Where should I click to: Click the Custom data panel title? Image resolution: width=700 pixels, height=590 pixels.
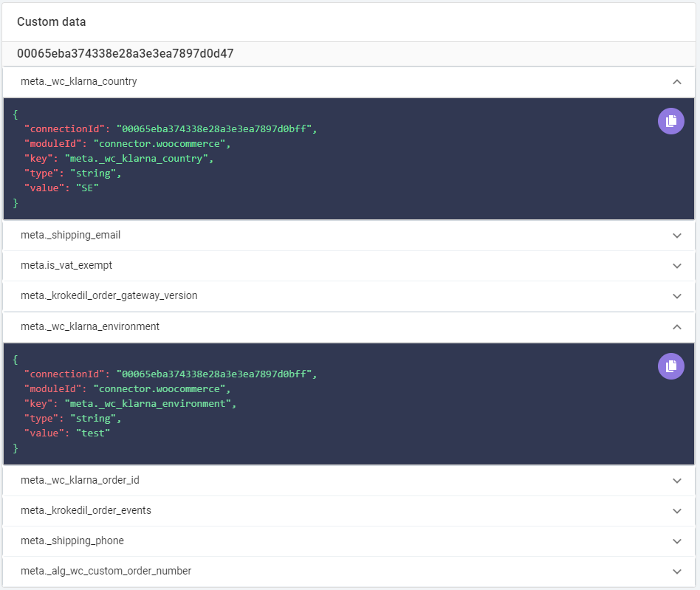pyautogui.click(x=52, y=22)
